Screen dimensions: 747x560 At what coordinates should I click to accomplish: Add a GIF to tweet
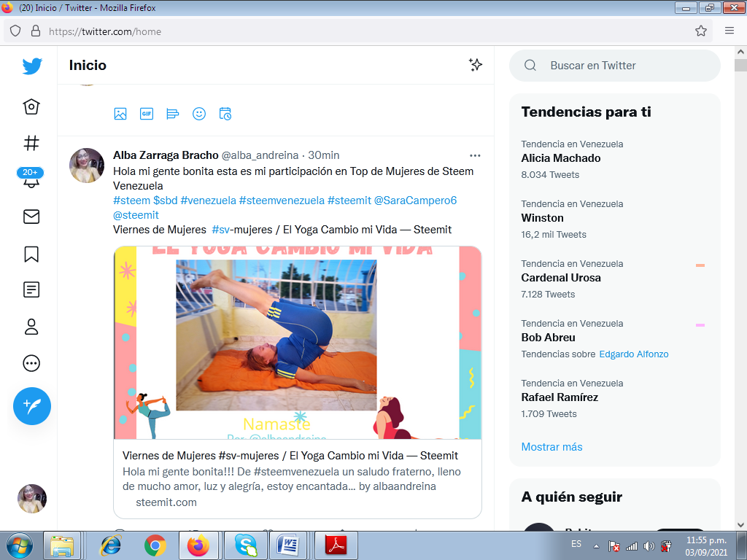click(146, 114)
